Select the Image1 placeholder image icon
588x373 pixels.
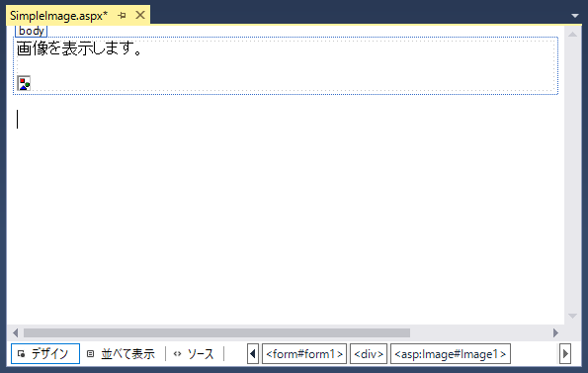click(24, 83)
